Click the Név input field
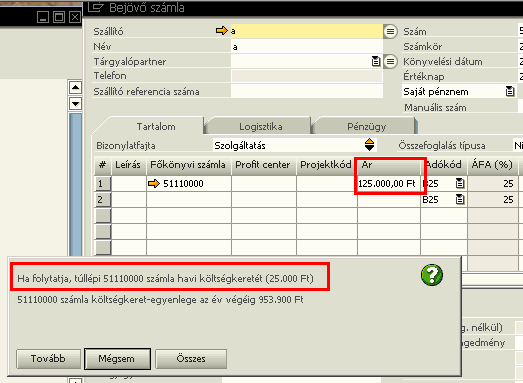523x383 pixels. [x=307, y=46]
